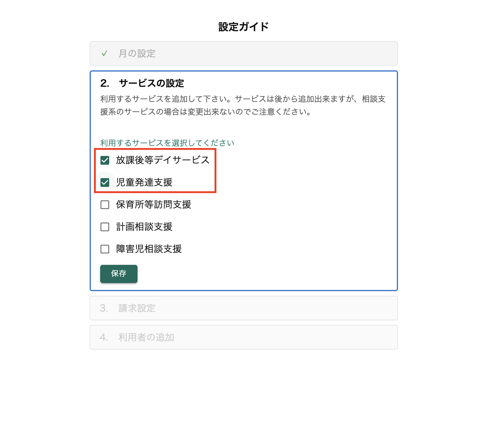Click the green checkmark beside 月の設定

(x=104, y=53)
